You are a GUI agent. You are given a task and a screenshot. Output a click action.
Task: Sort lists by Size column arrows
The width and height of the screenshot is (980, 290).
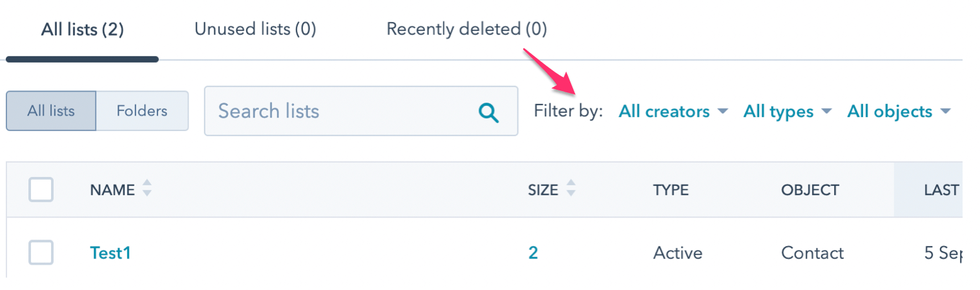[x=570, y=189]
